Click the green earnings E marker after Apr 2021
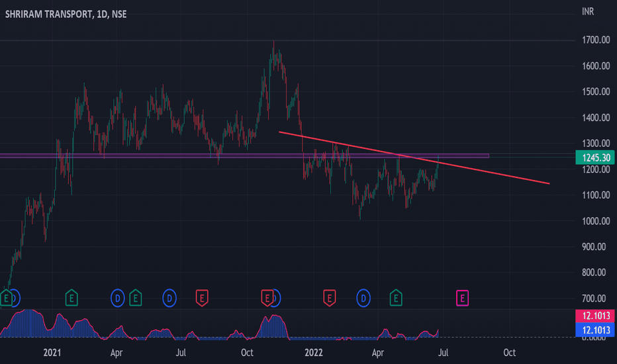617x364 pixels. coord(135,298)
